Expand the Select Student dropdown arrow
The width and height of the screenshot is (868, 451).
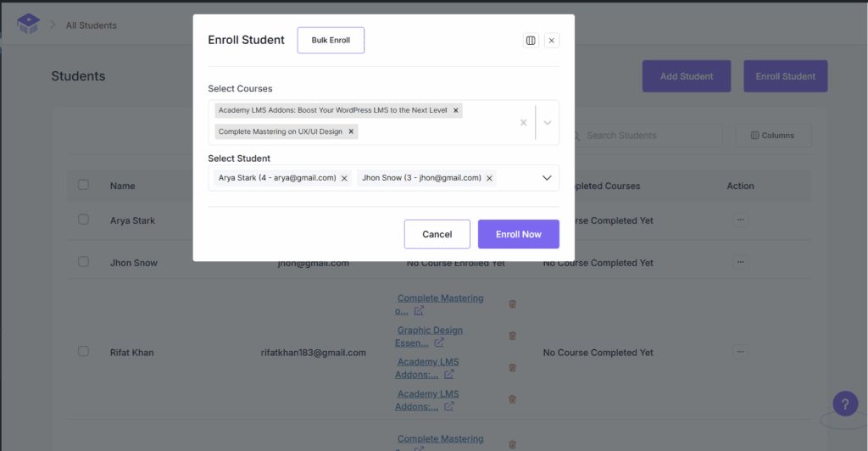point(547,178)
